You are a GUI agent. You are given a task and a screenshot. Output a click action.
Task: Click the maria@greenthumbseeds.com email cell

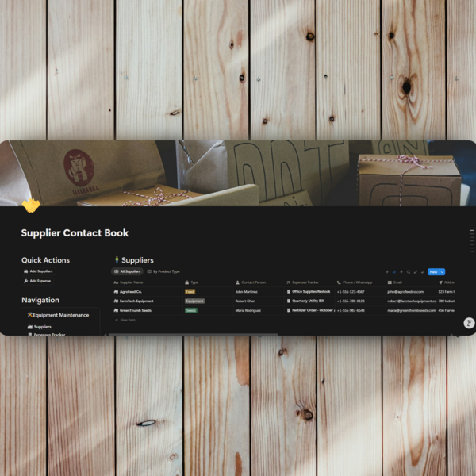click(x=411, y=310)
